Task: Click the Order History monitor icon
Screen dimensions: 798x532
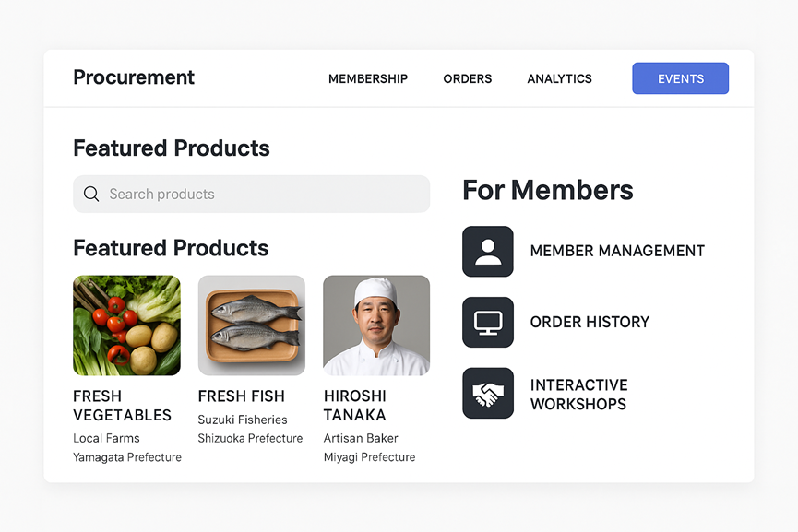Action: point(487,322)
